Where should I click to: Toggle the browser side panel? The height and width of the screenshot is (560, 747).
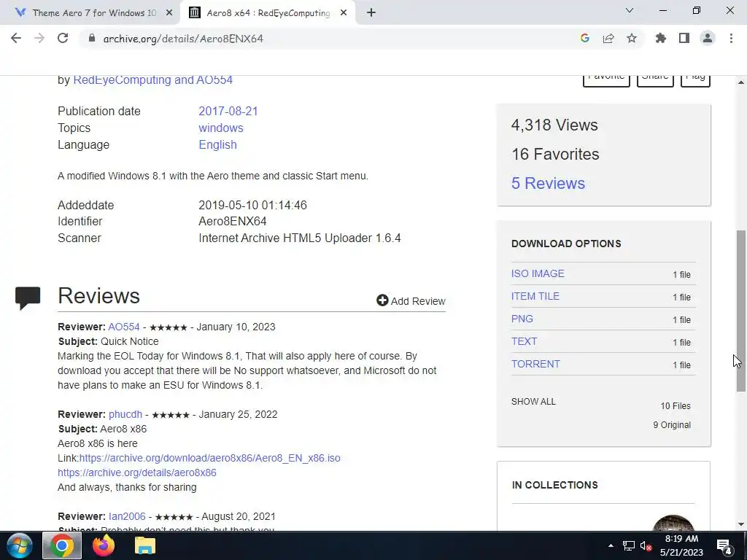pos(684,38)
